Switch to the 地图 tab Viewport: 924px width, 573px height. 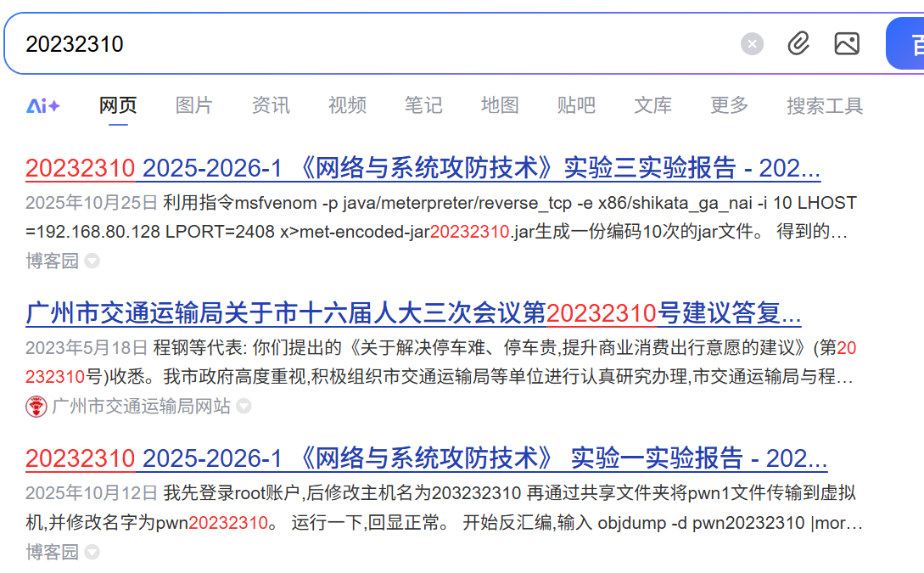tap(500, 105)
